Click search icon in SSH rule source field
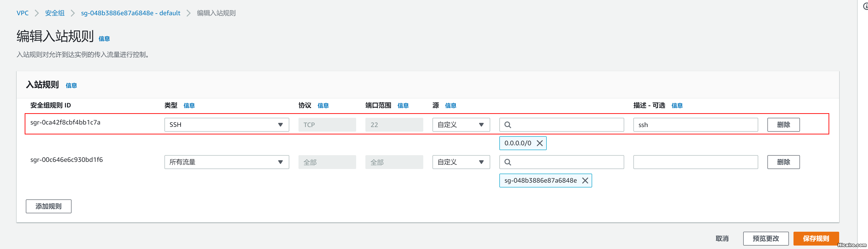 (508, 125)
